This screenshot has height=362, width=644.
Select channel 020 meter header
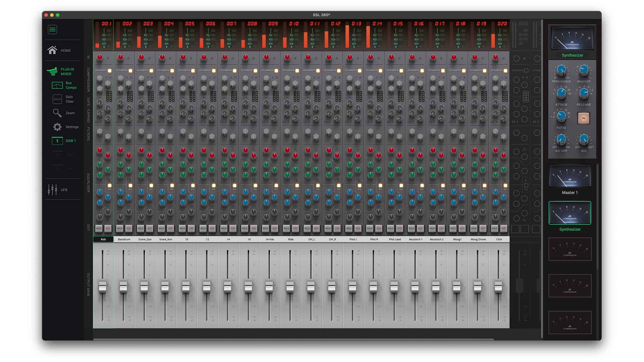pos(499,35)
